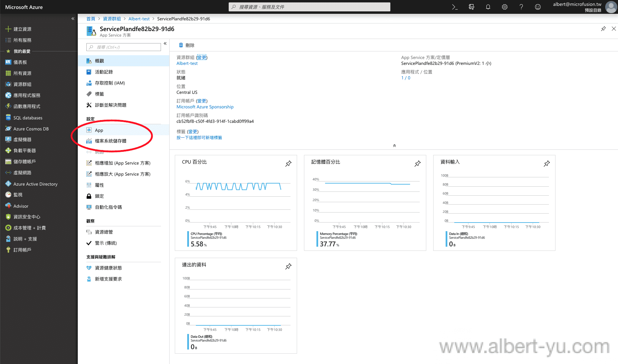The width and height of the screenshot is (618, 364).
Task: Click 按一下這裡即可新增標籤 link
Action: 199,138
